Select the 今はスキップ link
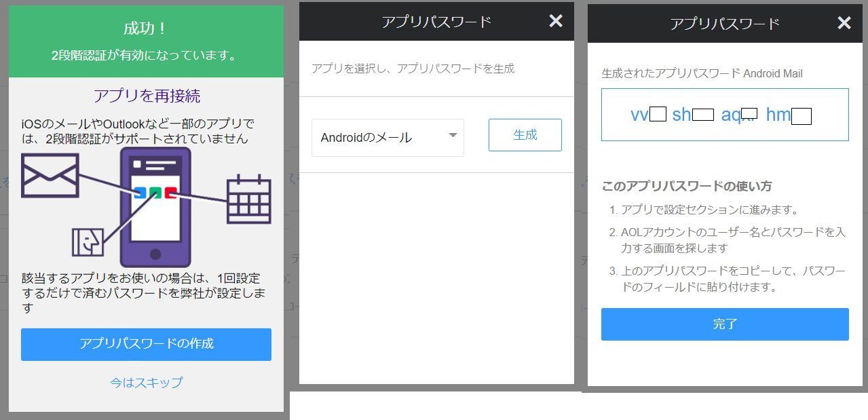The height and width of the screenshot is (420, 868). coord(146,383)
